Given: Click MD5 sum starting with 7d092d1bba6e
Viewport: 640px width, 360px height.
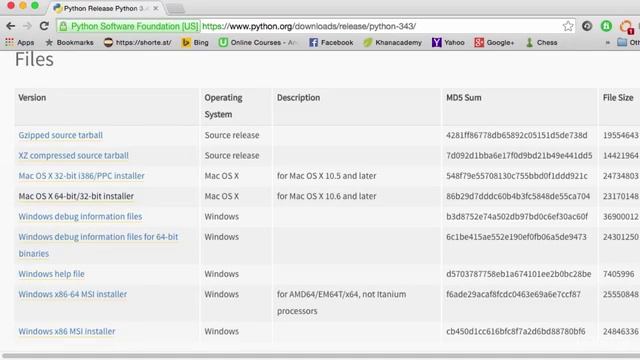Looking at the screenshot, I should coord(519,156).
